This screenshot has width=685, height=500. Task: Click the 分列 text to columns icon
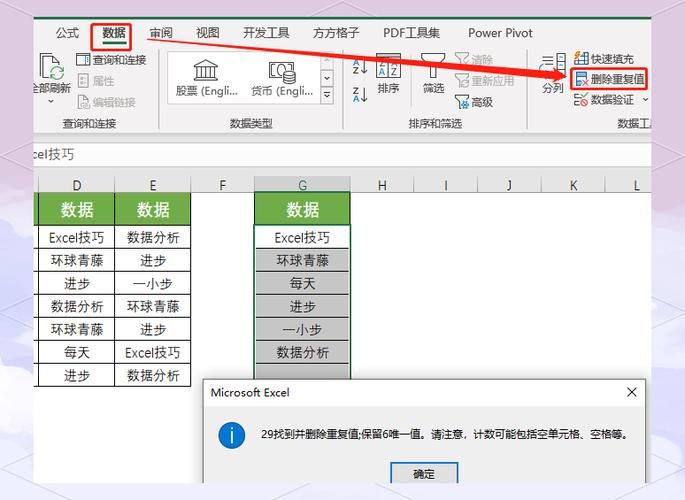[x=553, y=73]
